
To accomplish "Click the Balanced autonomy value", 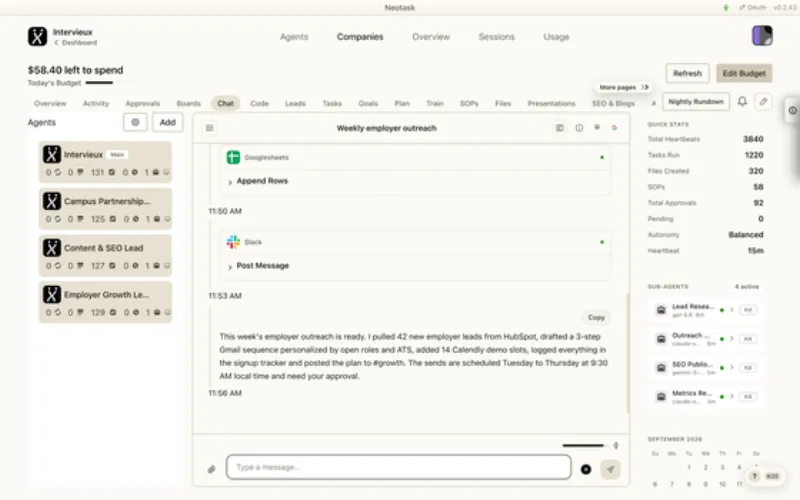I will (x=745, y=235).
